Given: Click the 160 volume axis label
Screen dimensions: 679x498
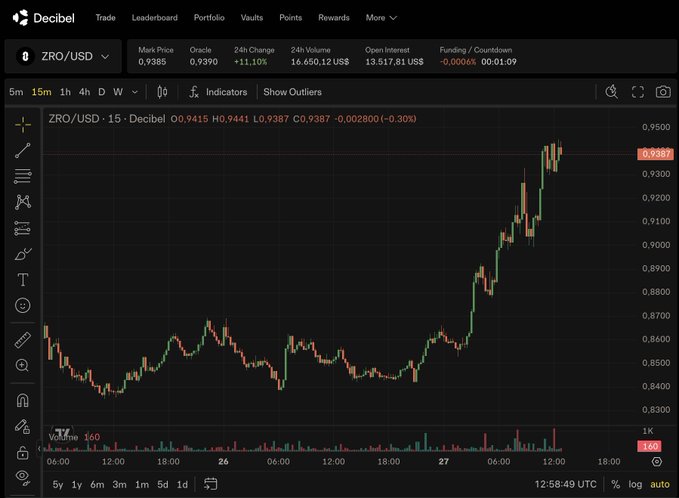Looking at the screenshot, I should tap(649, 446).
